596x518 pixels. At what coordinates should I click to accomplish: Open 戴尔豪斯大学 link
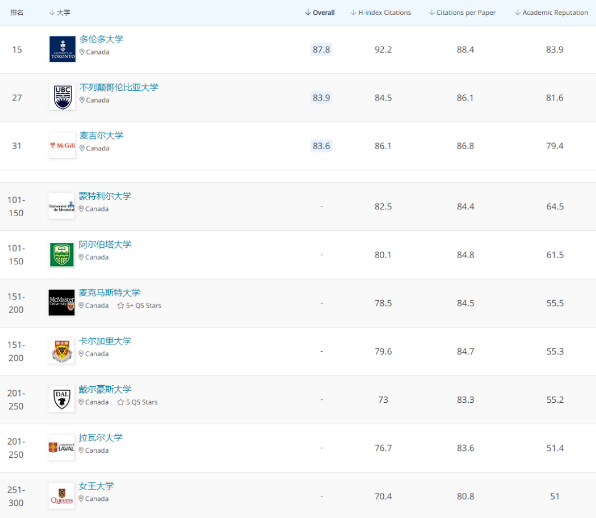point(105,389)
